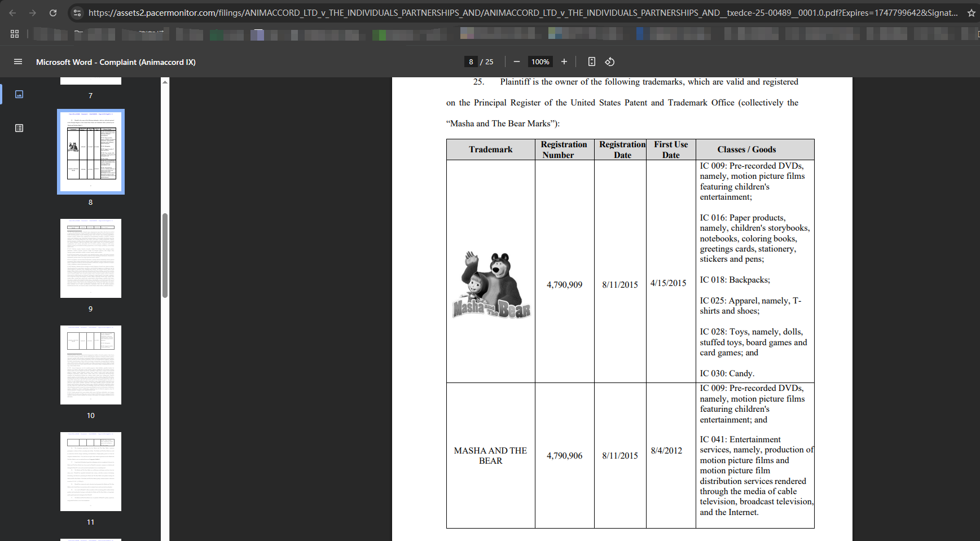Click the browser forward arrow
Image resolution: width=980 pixels, height=541 pixels.
[x=33, y=12]
